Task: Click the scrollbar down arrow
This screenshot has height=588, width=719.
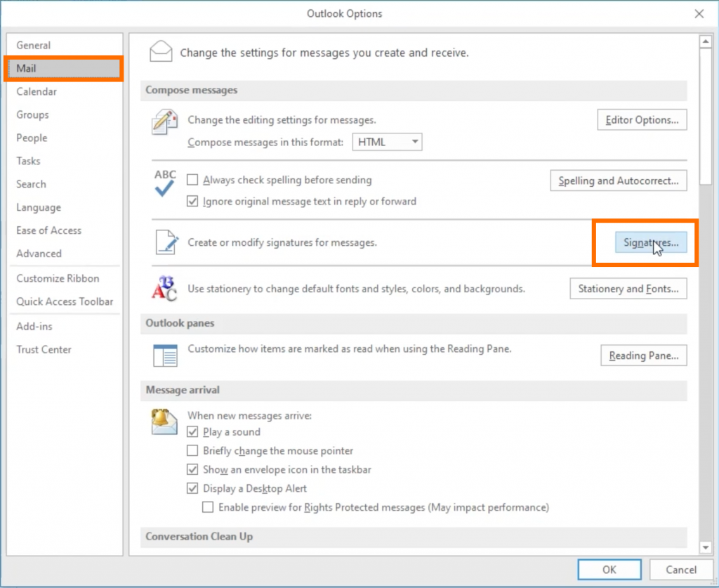Action: pyautogui.click(x=705, y=547)
